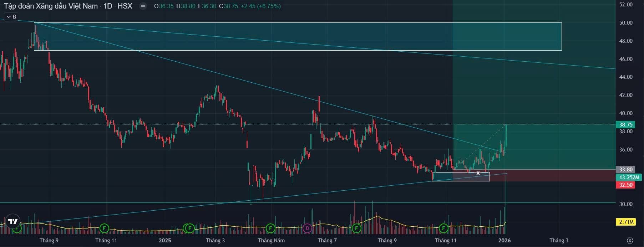The image size is (644, 247).
Task: Click the 2026 label on the time axis
Action: pyautogui.click(x=504, y=241)
